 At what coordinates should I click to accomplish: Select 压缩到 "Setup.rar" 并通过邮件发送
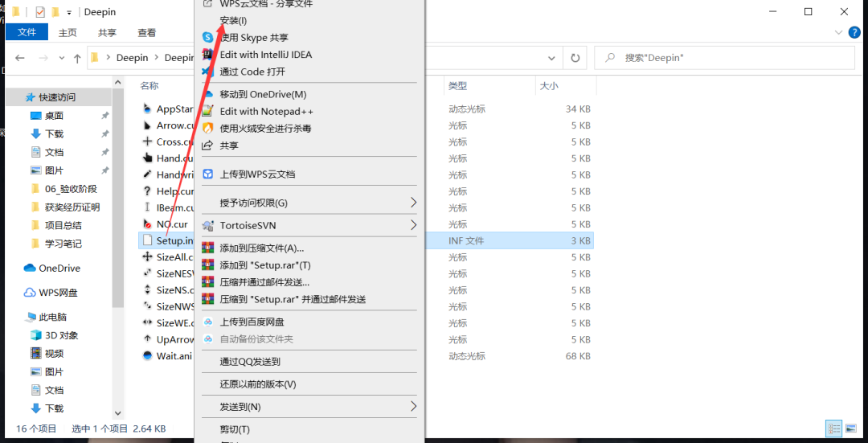(x=293, y=299)
